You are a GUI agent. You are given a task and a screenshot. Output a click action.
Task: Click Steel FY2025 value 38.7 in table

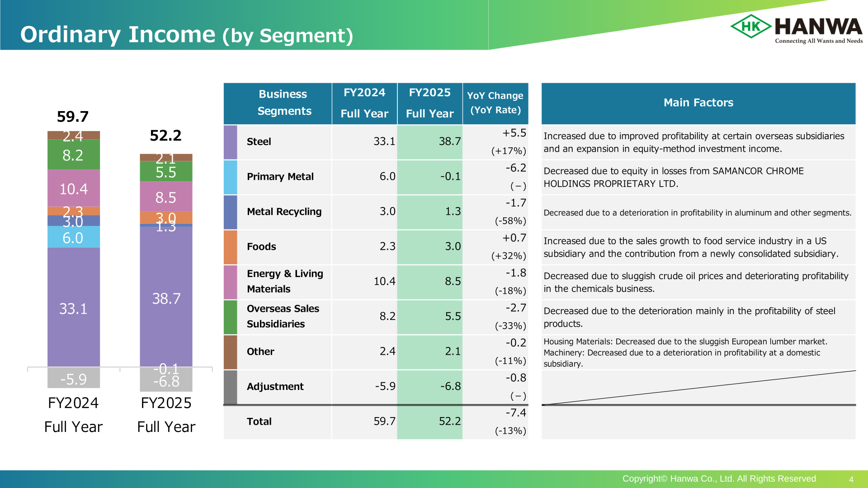click(450, 141)
